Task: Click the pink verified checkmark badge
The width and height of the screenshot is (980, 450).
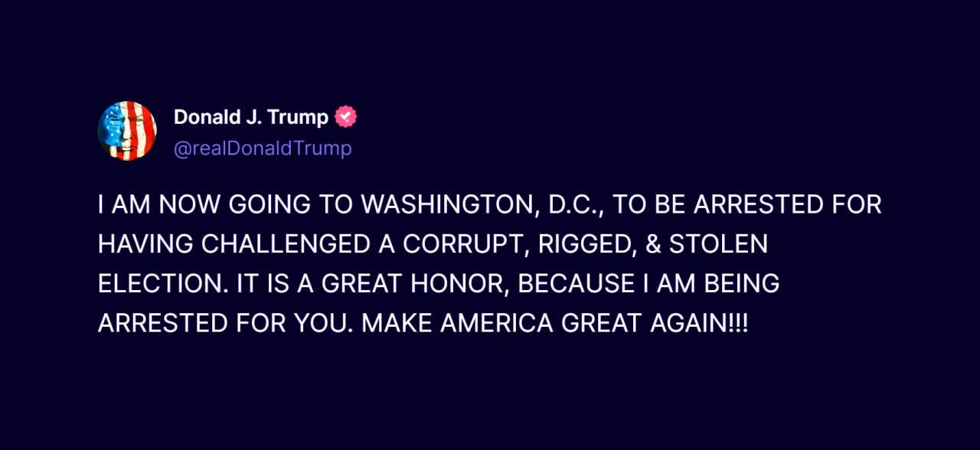Action: click(346, 117)
